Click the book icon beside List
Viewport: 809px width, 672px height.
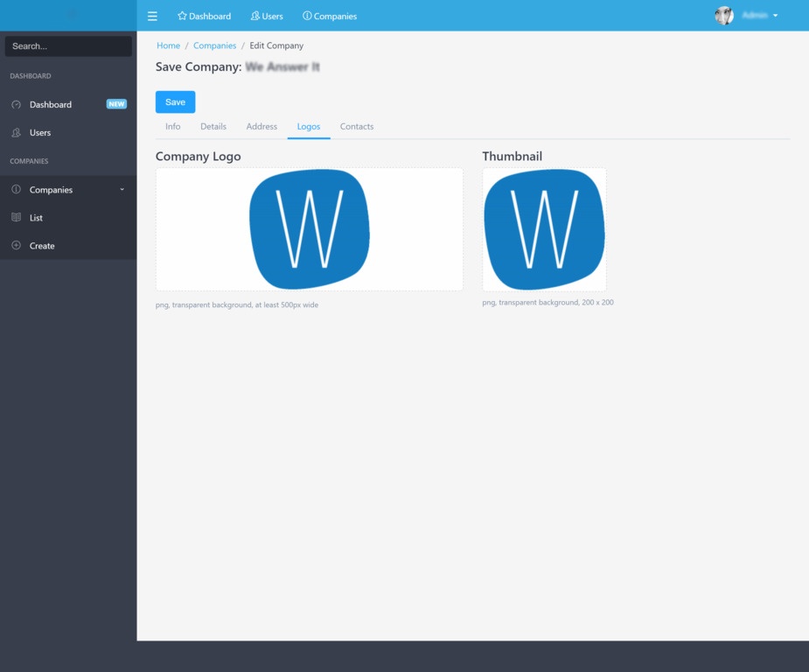tap(17, 217)
